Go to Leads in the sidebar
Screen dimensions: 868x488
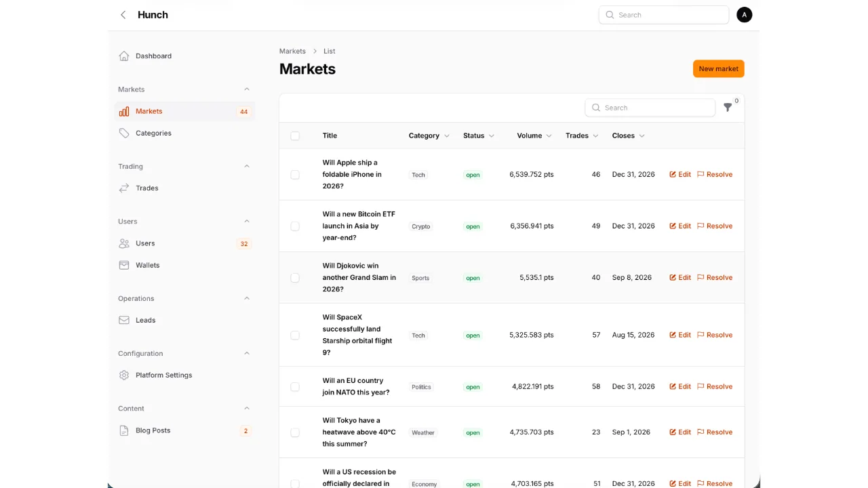point(184,321)
